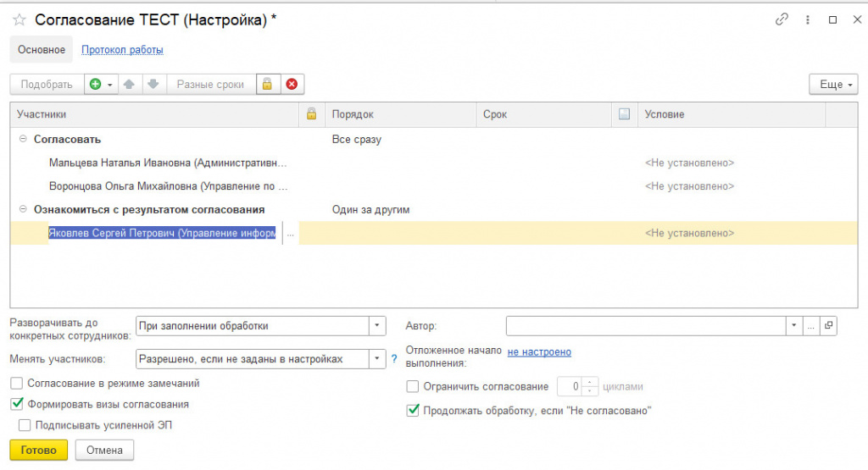Click the Автор input field
The height and width of the screenshot is (470, 868).
coord(646,326)
